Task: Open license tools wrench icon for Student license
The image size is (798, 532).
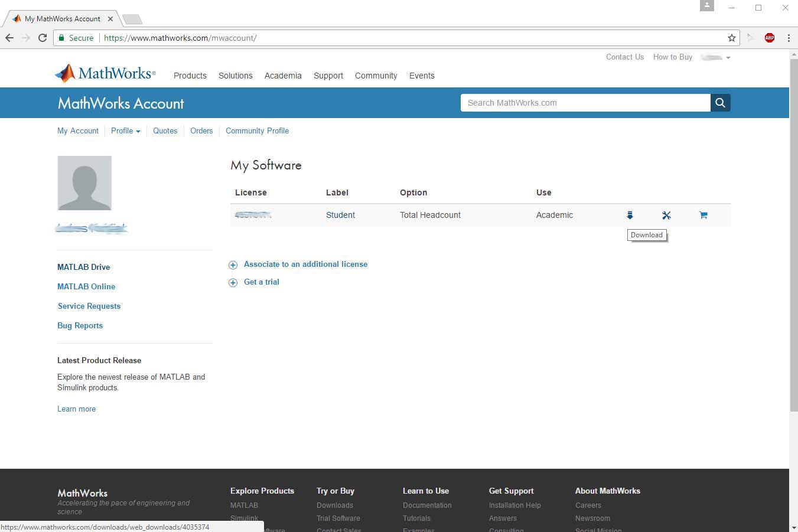Action: [666, 216]
